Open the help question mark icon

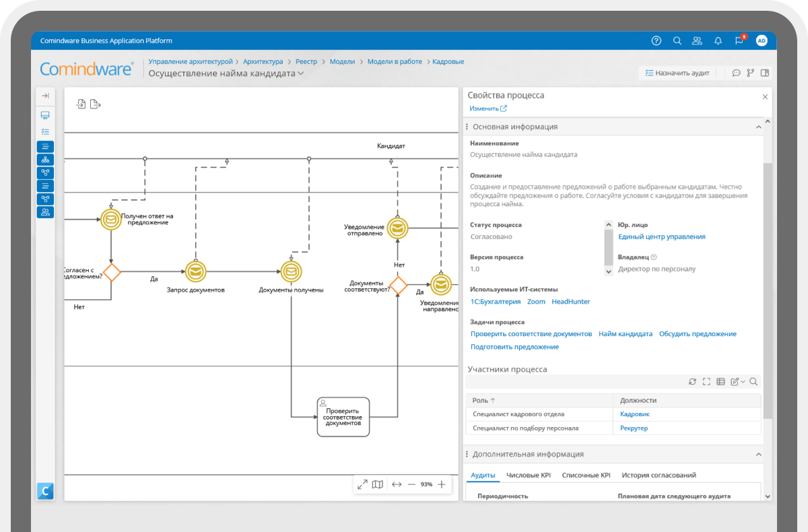coord(656,40)
